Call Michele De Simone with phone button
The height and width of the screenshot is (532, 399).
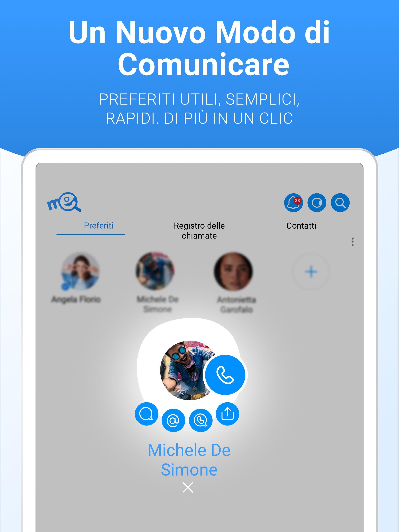click(x=225, y=375)
